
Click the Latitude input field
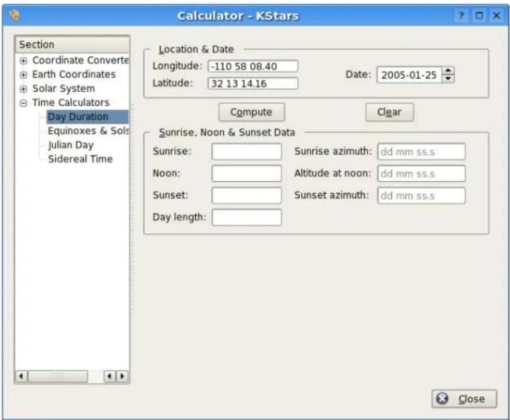(x=253, y=83)
